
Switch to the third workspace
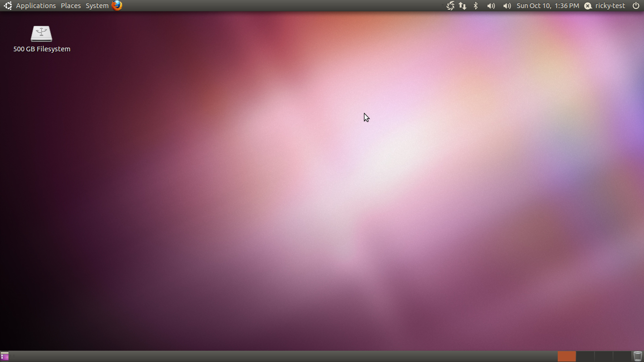click(x=603, y=356)
